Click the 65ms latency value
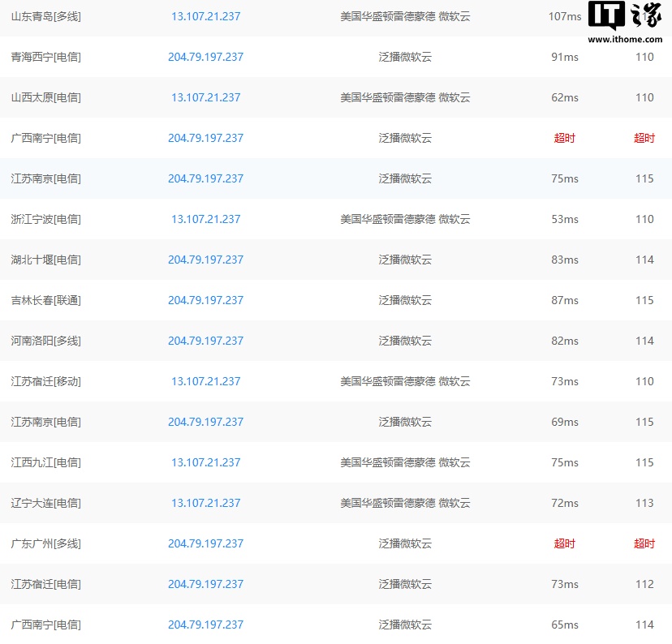Image resolution: width=672 pixels, height=644 pixels. pos(565,625)
